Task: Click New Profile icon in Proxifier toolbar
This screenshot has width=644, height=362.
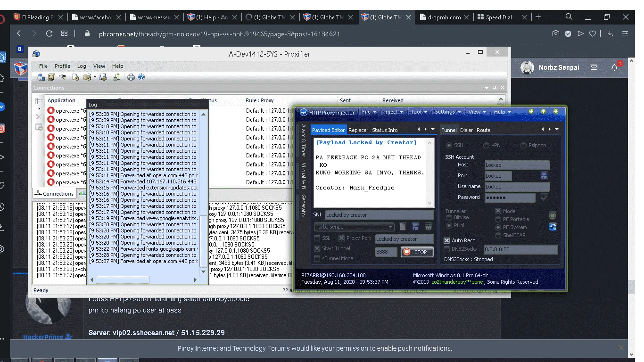Action: (75, 77)
